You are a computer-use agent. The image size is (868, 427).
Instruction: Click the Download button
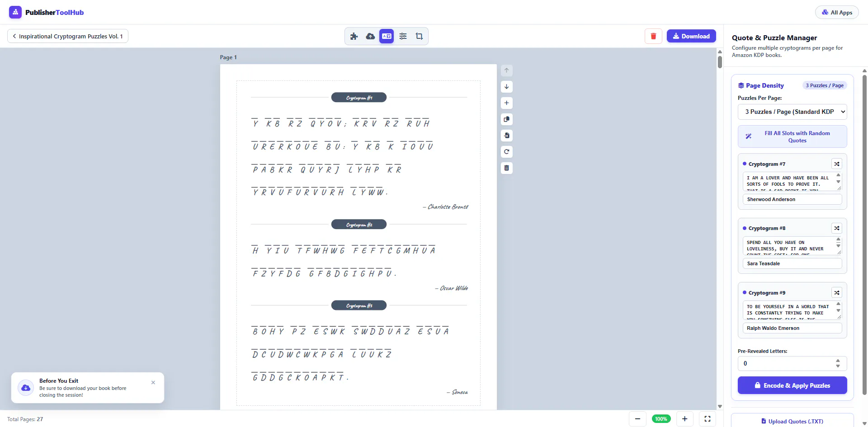(691, 36)
